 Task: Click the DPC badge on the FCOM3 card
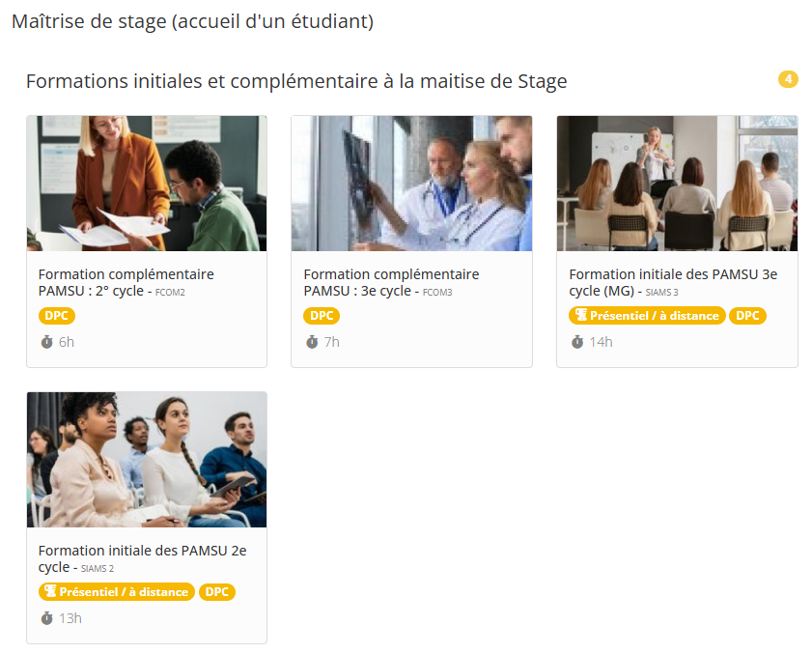(322, 315)
